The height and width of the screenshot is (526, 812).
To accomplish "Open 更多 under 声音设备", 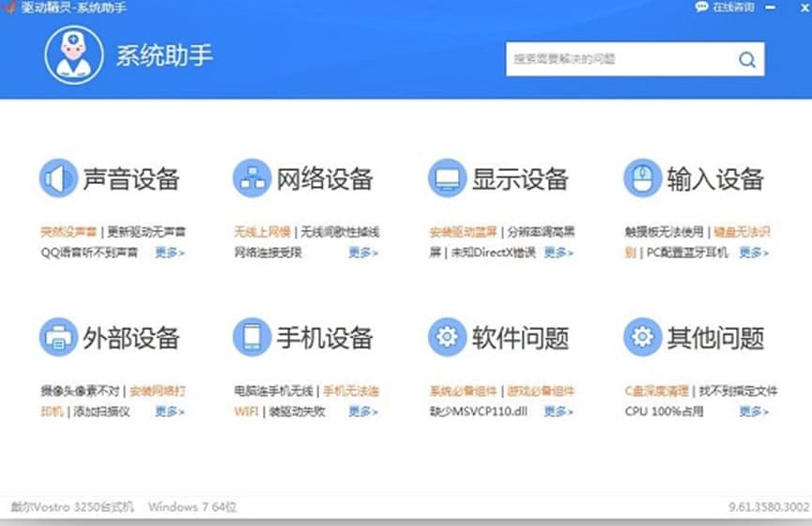I will (170, 253).
